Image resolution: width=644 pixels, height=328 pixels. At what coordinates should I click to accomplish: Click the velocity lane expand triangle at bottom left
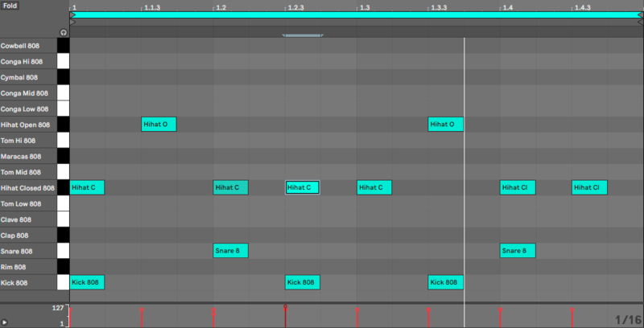pos(6,321)
